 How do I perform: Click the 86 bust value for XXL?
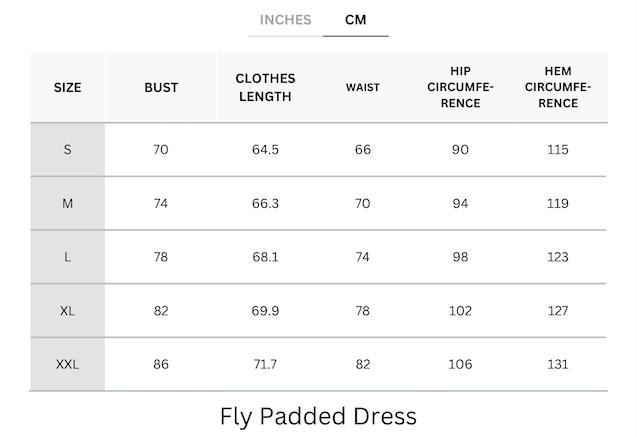(161, 364)
